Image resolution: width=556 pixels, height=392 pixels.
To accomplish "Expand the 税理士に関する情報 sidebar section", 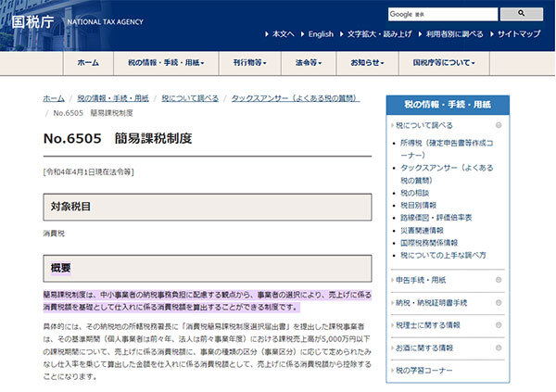I will pyautogui.click(x=499, y=325).
